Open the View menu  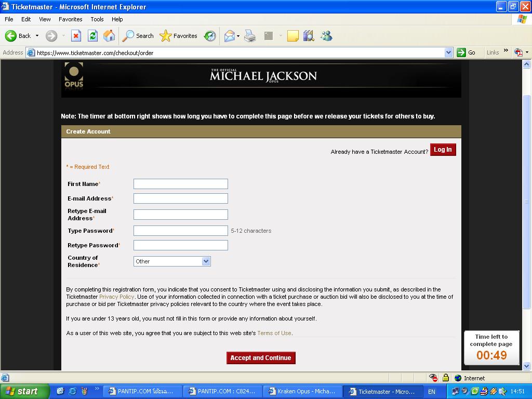point(45,19)
